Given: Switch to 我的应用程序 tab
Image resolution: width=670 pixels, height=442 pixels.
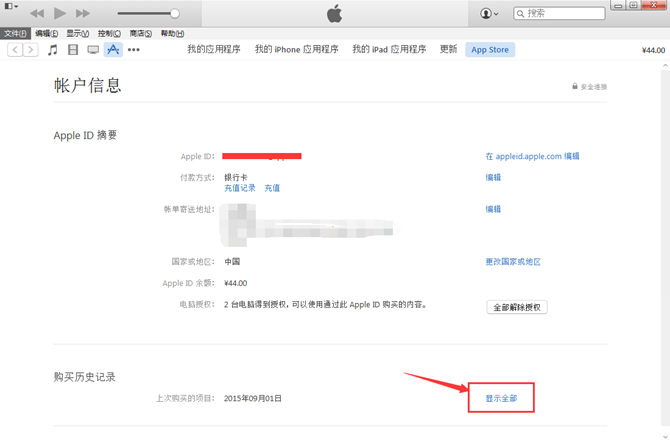Looking at the screenshot, I should (x=214, y=50).
